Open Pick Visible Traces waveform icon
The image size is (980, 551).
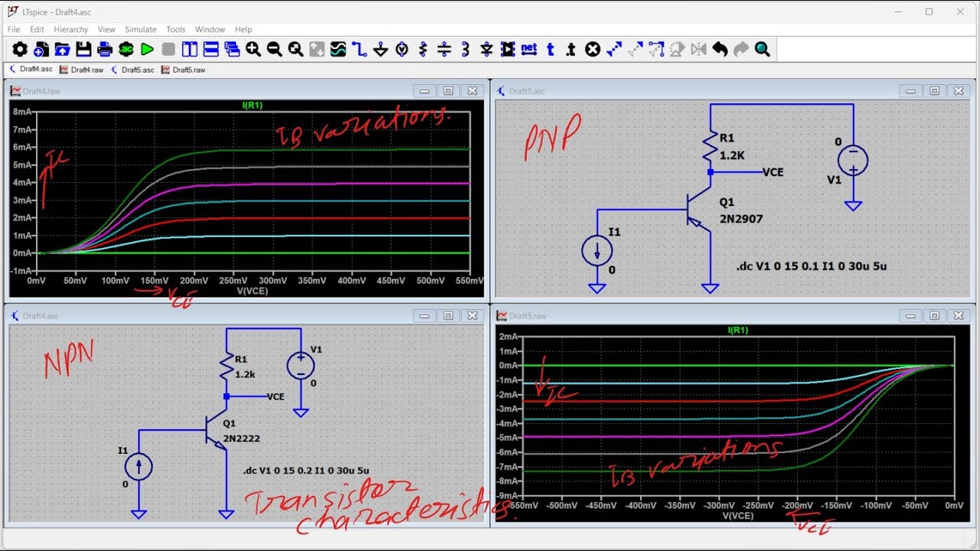(338, 49)
